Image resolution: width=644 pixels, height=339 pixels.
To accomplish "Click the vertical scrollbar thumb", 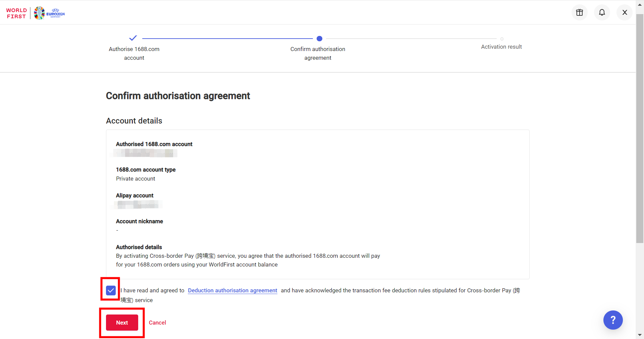I will point(640,128).
